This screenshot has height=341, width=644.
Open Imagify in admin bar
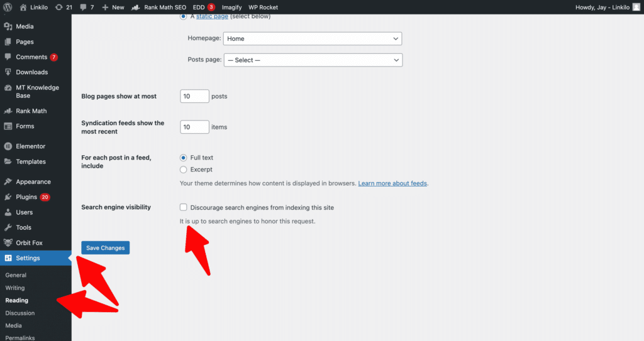click(231, 7)
